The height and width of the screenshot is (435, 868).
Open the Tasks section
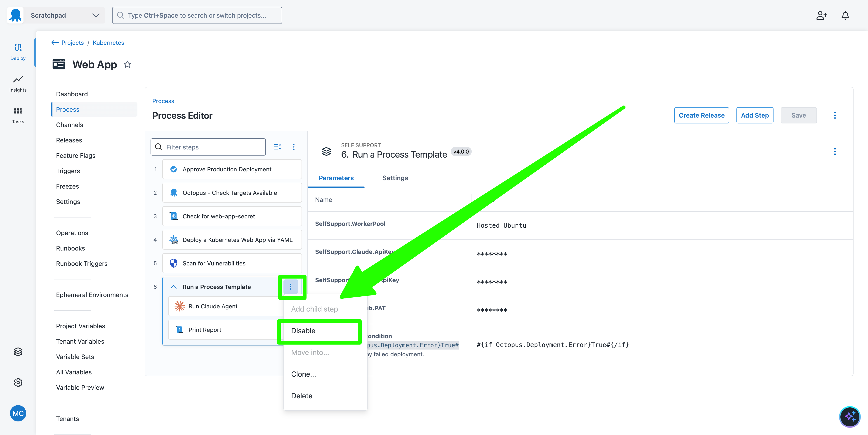(18, 115)
